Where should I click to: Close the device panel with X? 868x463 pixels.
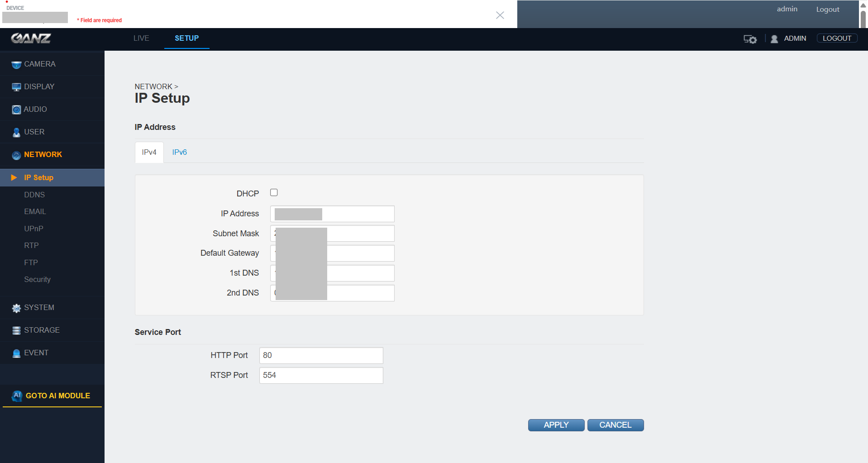click(x=500, y=15)
